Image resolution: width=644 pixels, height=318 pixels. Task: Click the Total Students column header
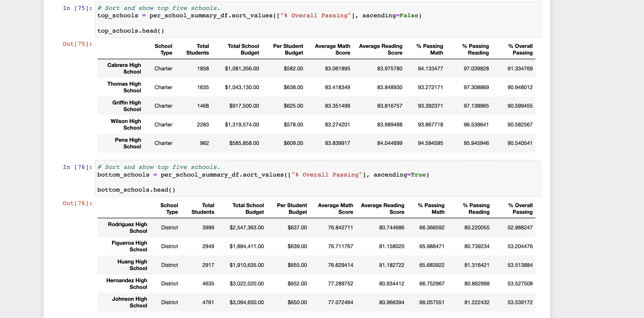coord(197,49)
